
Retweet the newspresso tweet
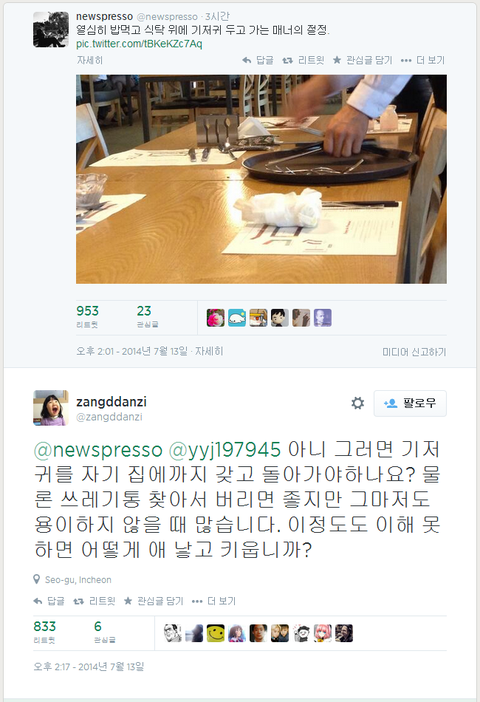287,60
